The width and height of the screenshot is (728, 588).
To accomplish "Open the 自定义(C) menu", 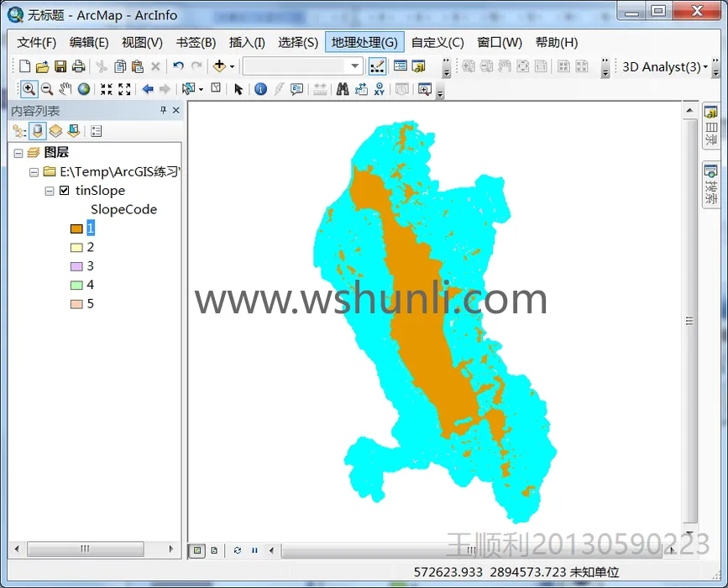I will 437,43.
